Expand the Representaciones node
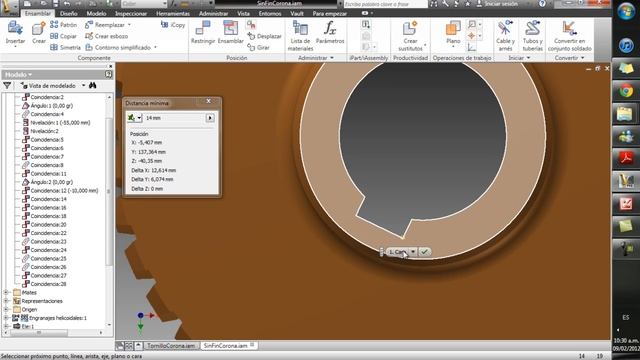This screenshot has width=640, height=360. [6, 301]
